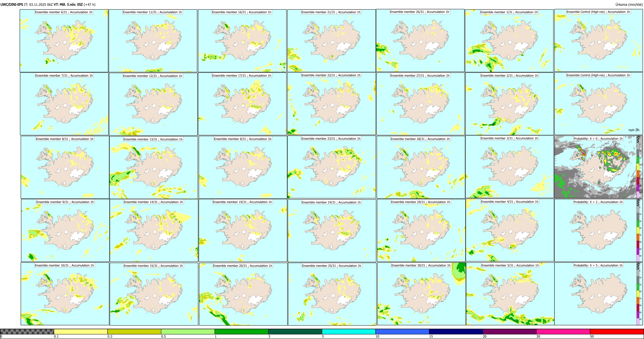Pick the cyan 5–10 legend swatch
The height and width of the screenshot is (339, 644).
coord(349,332)
